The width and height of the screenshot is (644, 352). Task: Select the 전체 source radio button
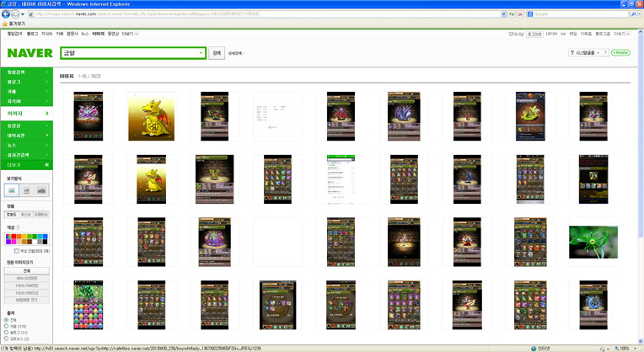8,320
